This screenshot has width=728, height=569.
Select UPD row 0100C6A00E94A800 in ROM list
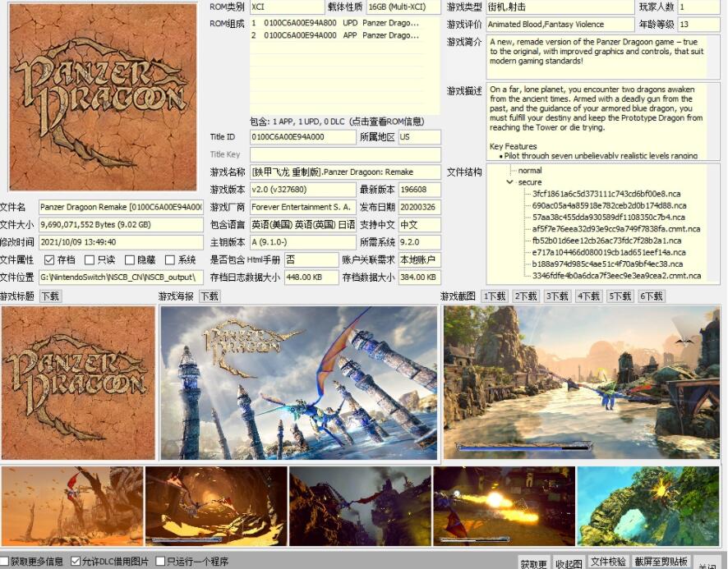[x=335, y=23]
